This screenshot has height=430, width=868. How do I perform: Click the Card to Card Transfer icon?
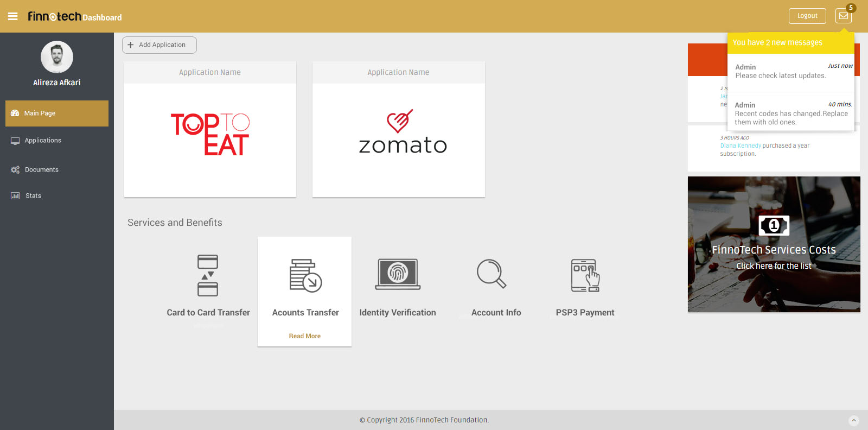208,275
